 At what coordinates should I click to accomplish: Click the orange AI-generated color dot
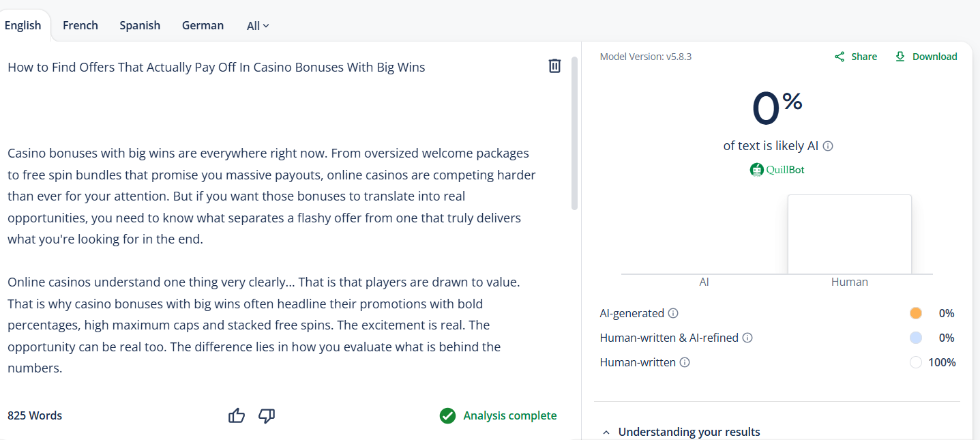(x=916, y=313)
